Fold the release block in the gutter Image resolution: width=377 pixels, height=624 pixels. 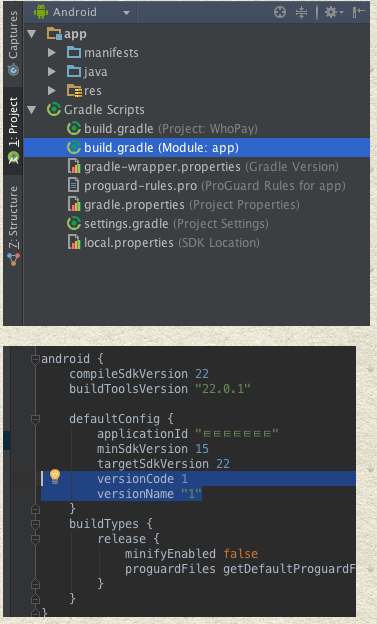(x=35, y=539)
